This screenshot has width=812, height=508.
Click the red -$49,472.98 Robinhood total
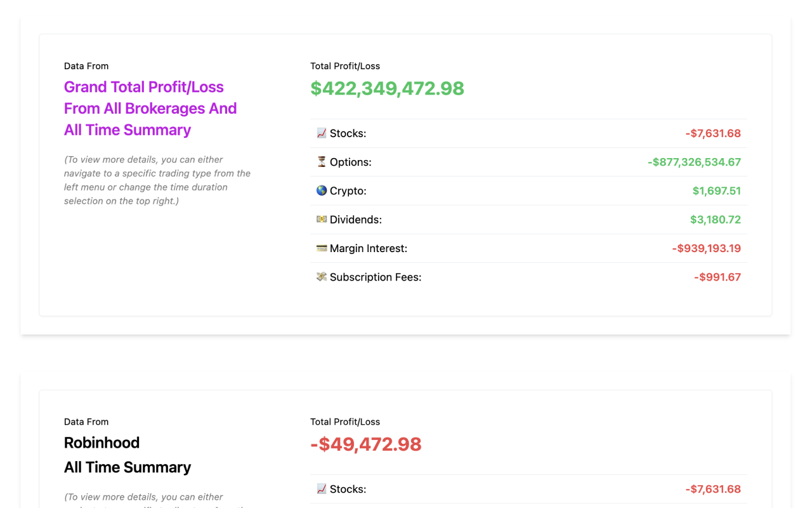(365, 444)
